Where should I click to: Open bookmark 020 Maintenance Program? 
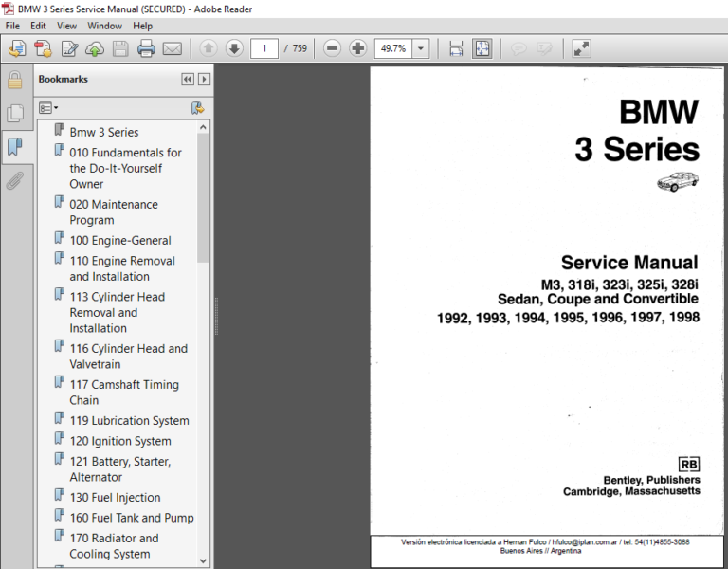point(114,212)
